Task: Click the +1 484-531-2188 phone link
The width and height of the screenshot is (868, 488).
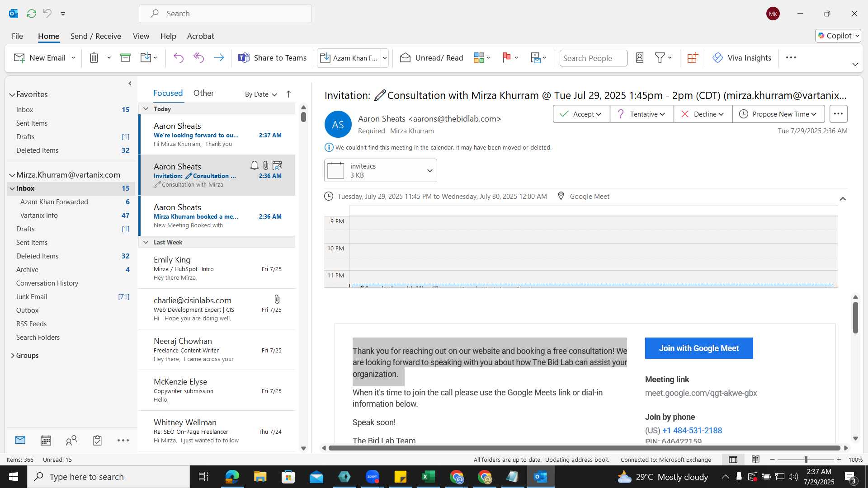Action: (x=692, y=431)
